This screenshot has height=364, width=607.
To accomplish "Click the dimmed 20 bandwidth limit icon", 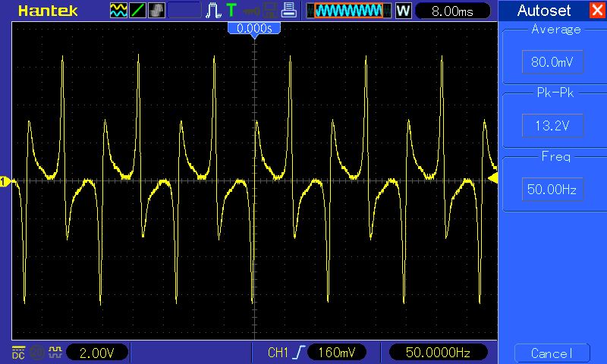I will click(x=37, y=352).
